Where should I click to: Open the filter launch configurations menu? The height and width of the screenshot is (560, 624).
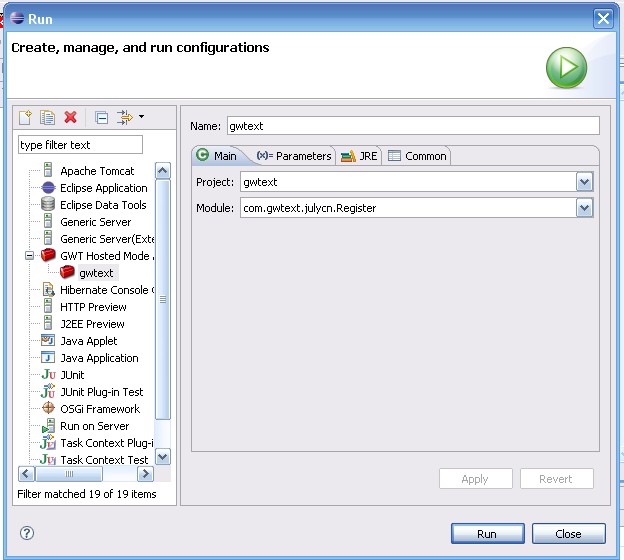[141, 117]
